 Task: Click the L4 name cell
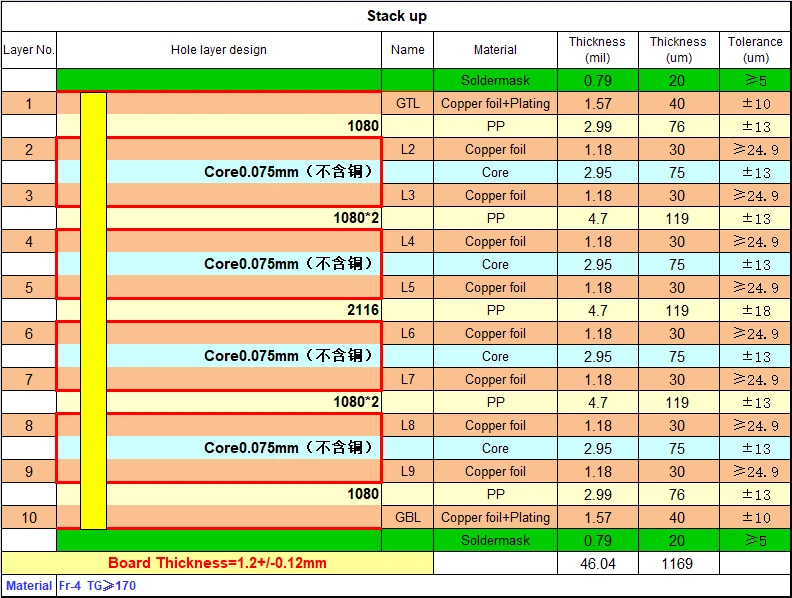tap(408, 241)
